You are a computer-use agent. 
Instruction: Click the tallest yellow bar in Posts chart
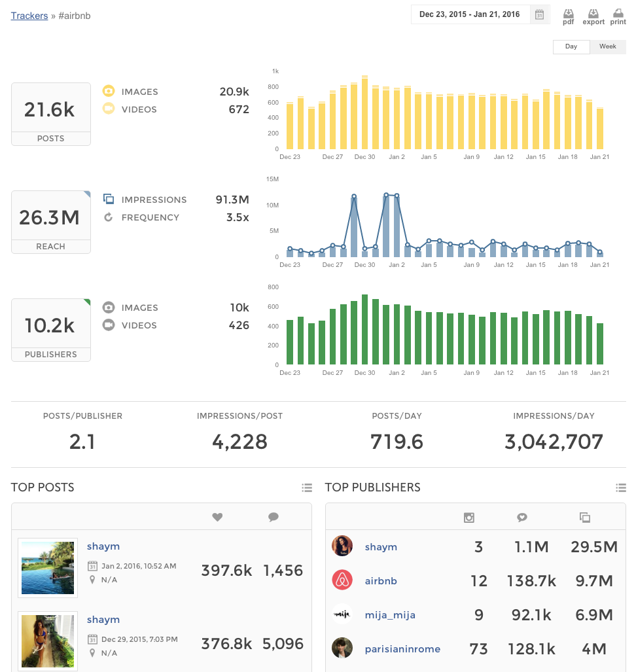(364, 113)
